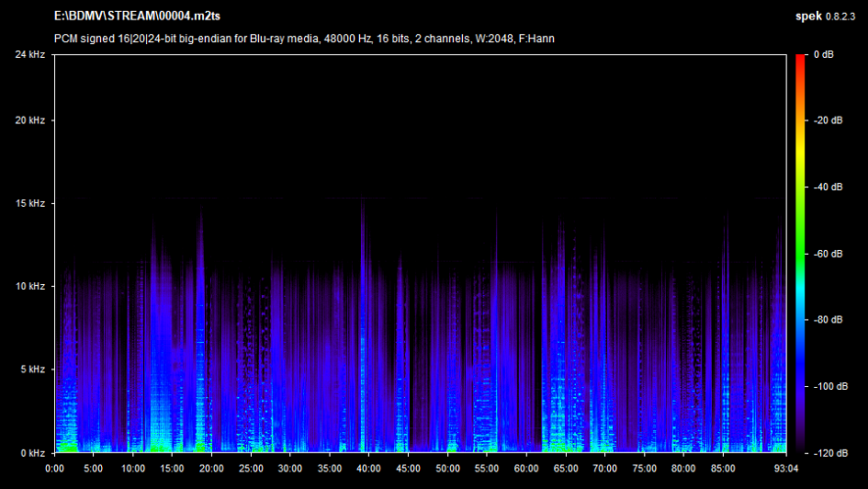Image resolution: width=868 pixels, height=489 pixels.
Task: Choose the 65:00 time axis marker
Action: (565, 468)
